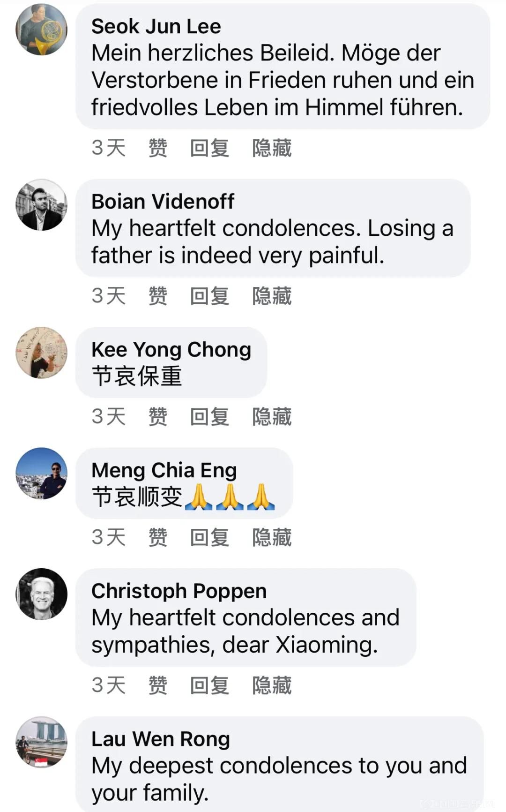Open Seok Jun Lee's profile picture
Image resolution: width=506 pixels, height=812 pixels.
pos(42,30)
